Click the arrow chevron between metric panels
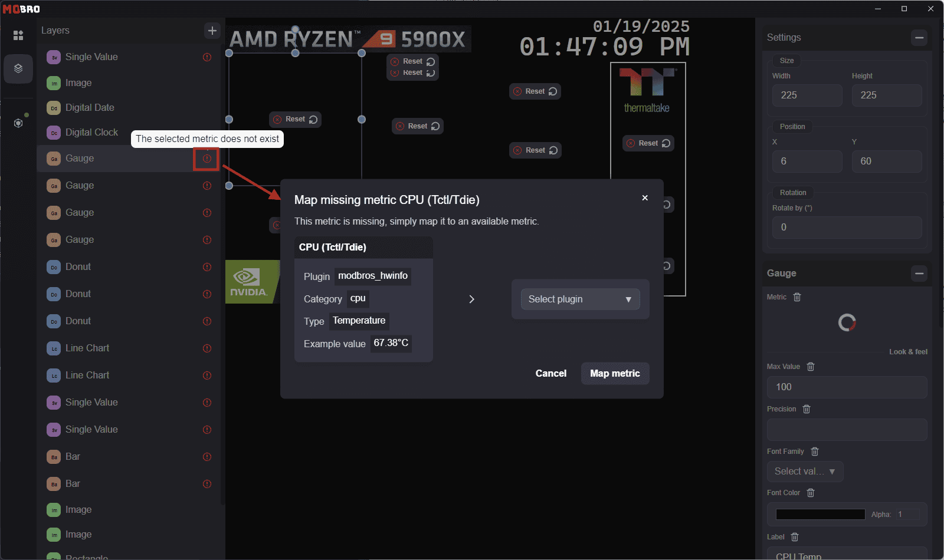The height and width of the screenshot is (560, 944). (471, 299)
